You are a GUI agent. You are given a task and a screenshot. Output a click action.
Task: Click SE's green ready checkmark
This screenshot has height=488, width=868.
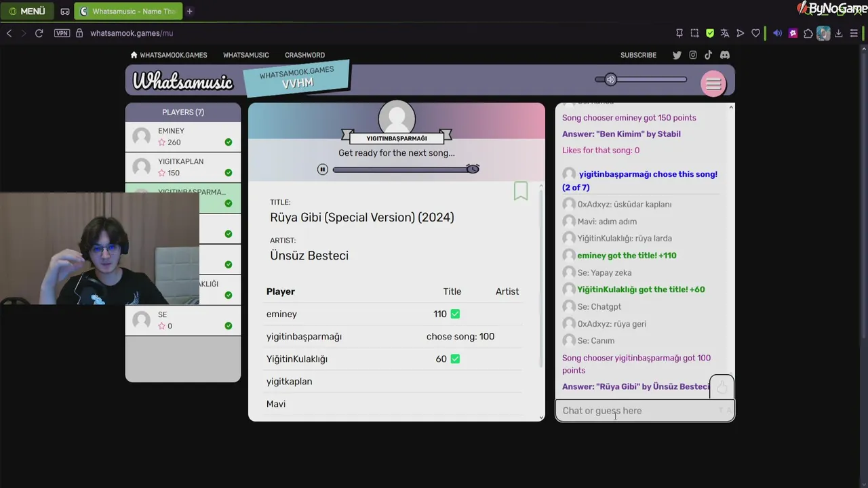(229, 326)
